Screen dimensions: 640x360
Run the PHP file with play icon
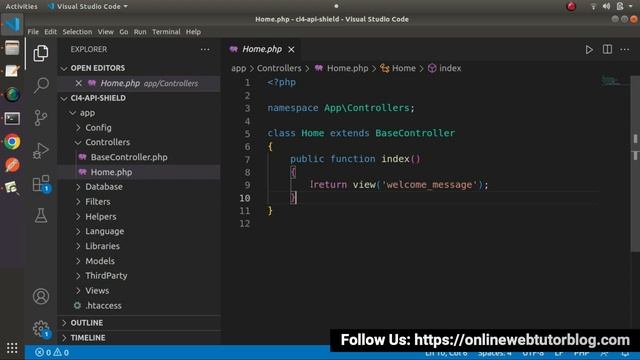(x=589, y=50)
